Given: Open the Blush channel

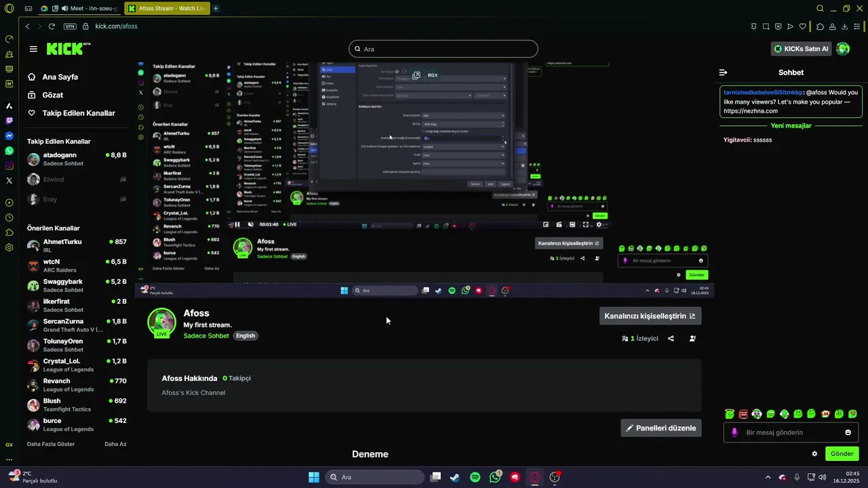Looking at the screenshot, I should click(77, 405).
